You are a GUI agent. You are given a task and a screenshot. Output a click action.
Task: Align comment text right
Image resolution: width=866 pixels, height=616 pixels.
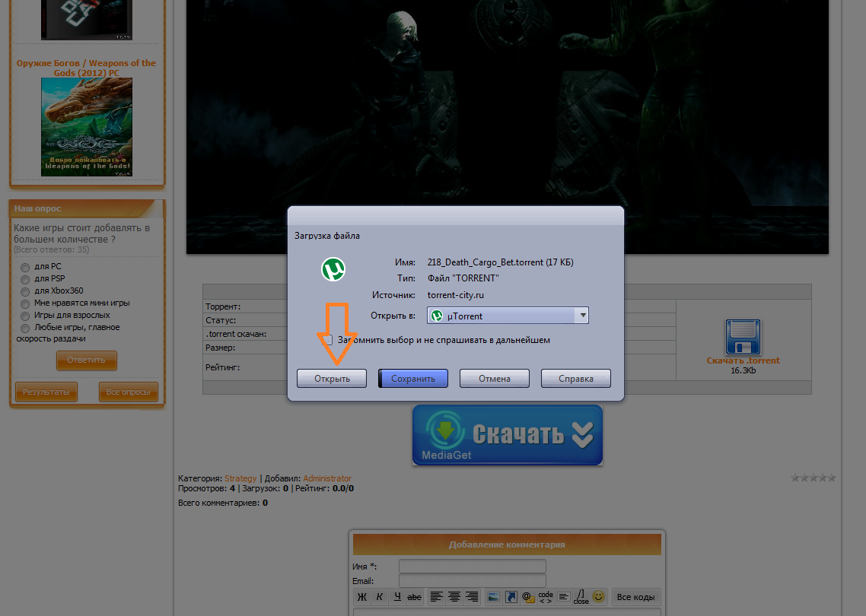[472, 597]
